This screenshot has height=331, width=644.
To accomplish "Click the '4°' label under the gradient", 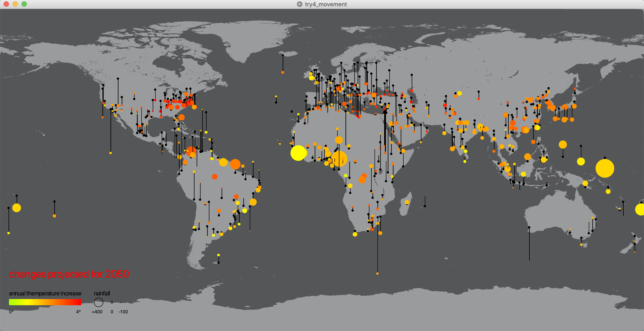I will coord(78,312).
